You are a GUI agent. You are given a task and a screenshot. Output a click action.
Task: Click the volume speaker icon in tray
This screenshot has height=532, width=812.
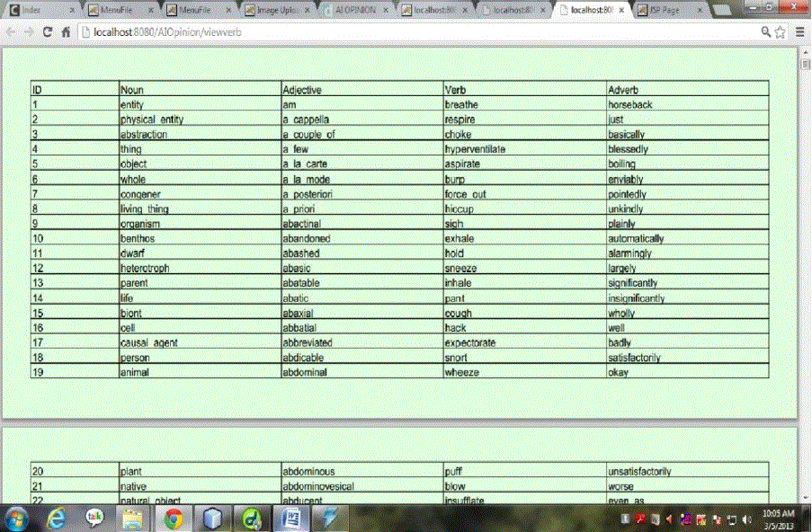point(747,519)
